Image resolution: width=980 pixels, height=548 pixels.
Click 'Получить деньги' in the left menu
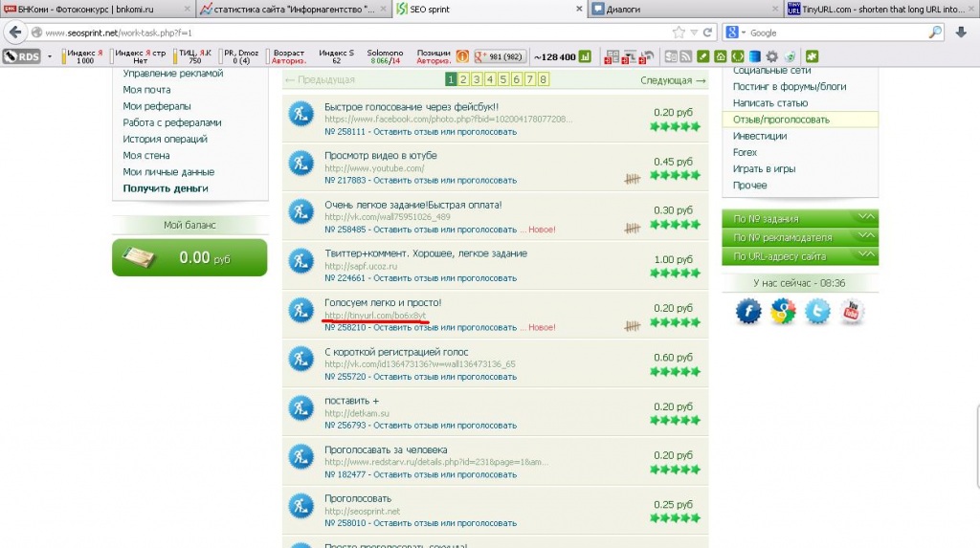pos(166,188)
